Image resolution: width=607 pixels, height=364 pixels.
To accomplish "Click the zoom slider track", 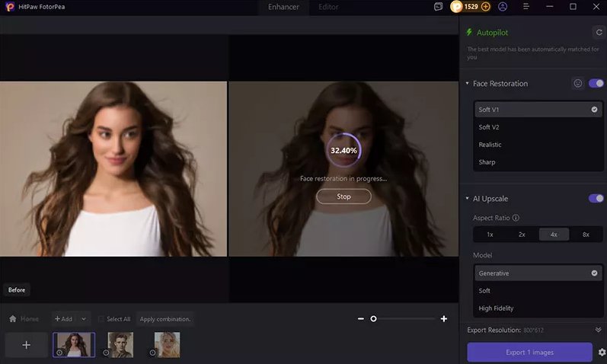I will (x=403, y=319).
